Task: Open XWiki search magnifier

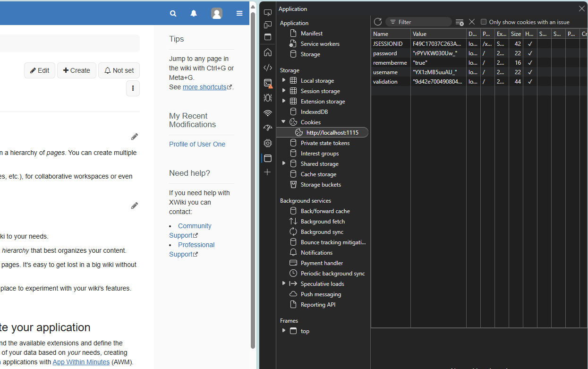Action: 173,14
